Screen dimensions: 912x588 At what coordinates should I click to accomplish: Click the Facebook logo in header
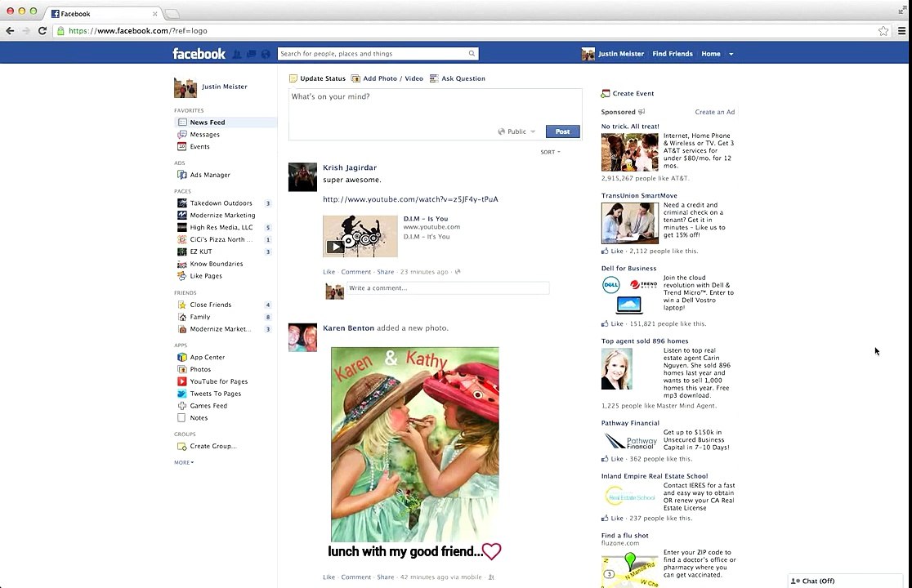[x=199, y=54]
